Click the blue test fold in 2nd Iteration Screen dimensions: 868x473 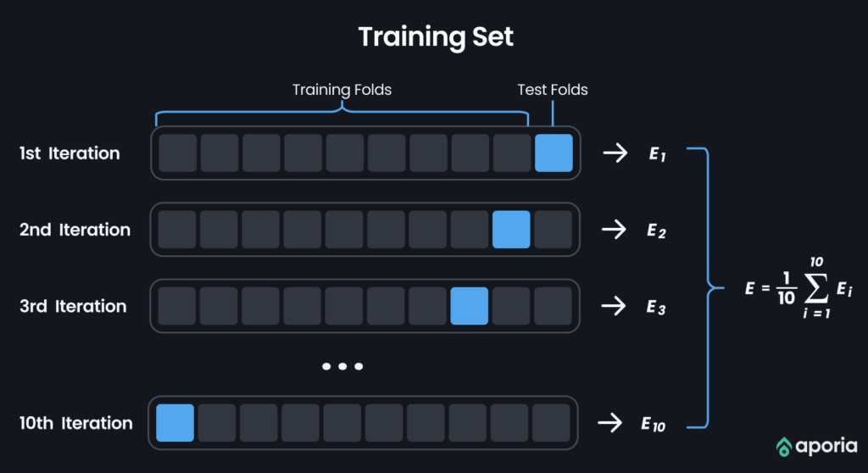click(x=511, y=230)
